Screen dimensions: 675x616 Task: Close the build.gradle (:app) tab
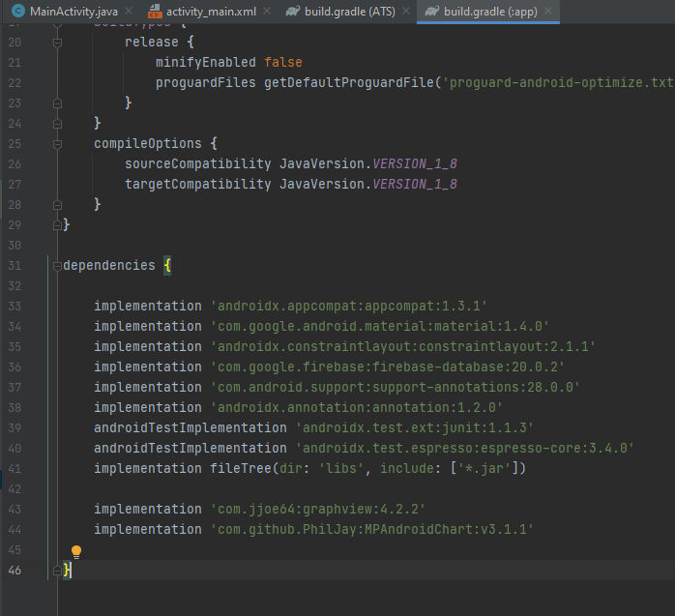[x=548, y=11]
